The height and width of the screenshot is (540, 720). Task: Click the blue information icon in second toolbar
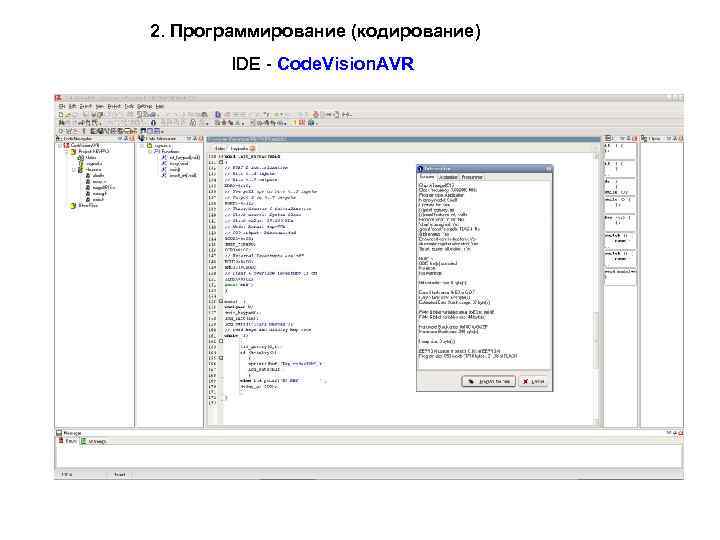pos(153,123)
